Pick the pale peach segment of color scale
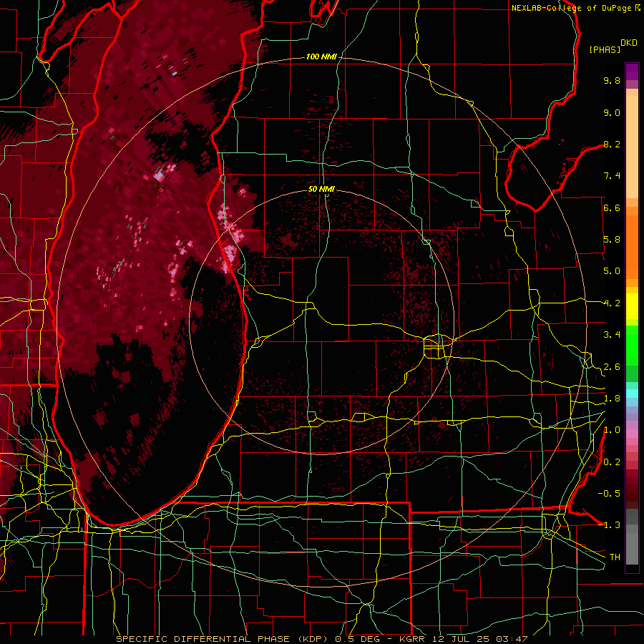644x644 pixels. (x=632, y=148)
